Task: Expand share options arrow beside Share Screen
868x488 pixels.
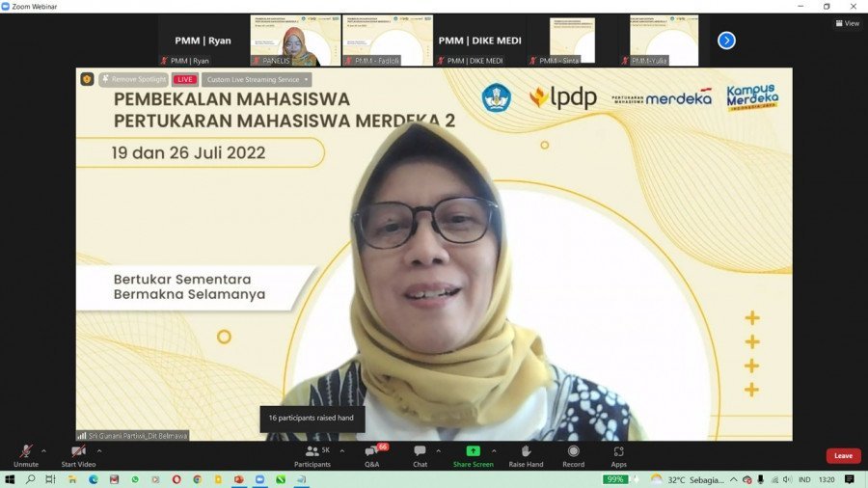Action: 494,450
